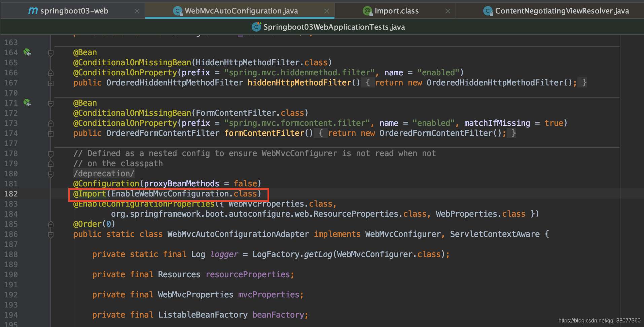644x327 pixels.
Task: Collapse the fold marker at line 171
Action: 51,104
